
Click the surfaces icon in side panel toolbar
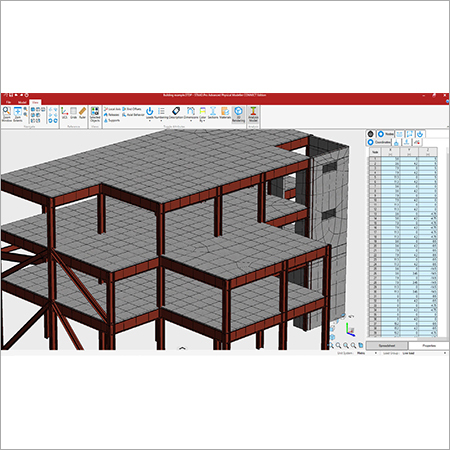[x=410, y=134]
